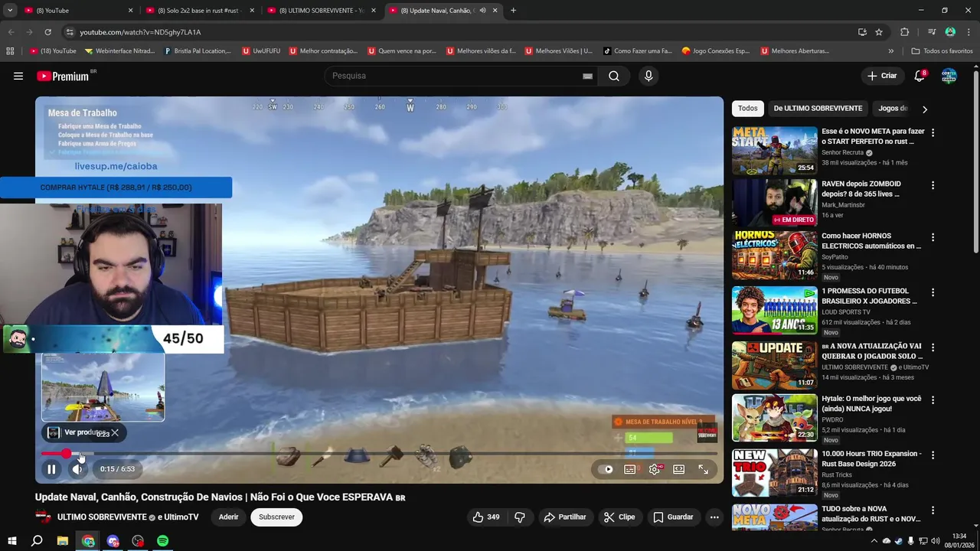Screen dimensions: 980x551
Task: Open browser extensions puzzle icon
Action: [904, 32]
